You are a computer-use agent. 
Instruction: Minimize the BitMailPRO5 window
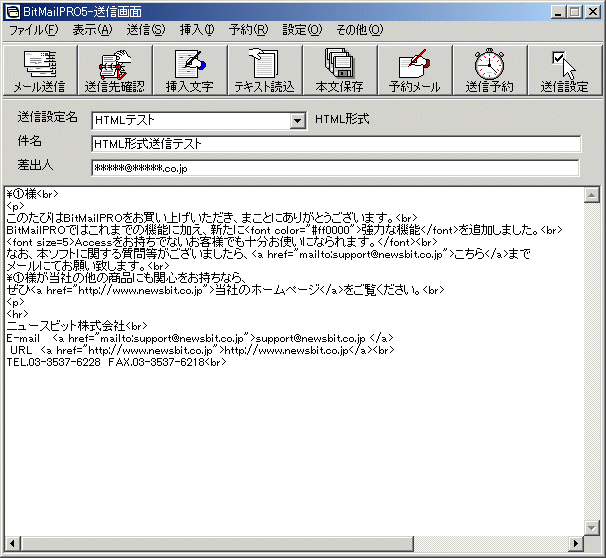pyautogui.click(x=557, y=12)
